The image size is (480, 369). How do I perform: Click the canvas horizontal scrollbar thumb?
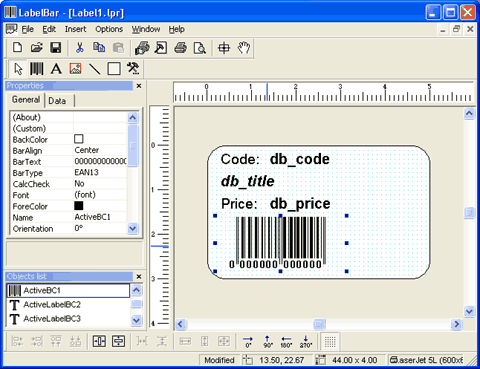[x=319, y=324]
